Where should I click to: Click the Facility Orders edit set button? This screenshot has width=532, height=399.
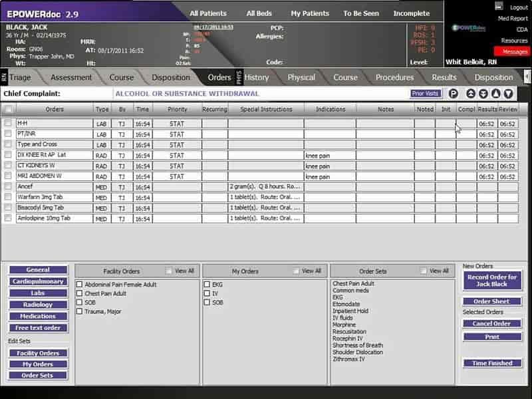coord(38,353)
